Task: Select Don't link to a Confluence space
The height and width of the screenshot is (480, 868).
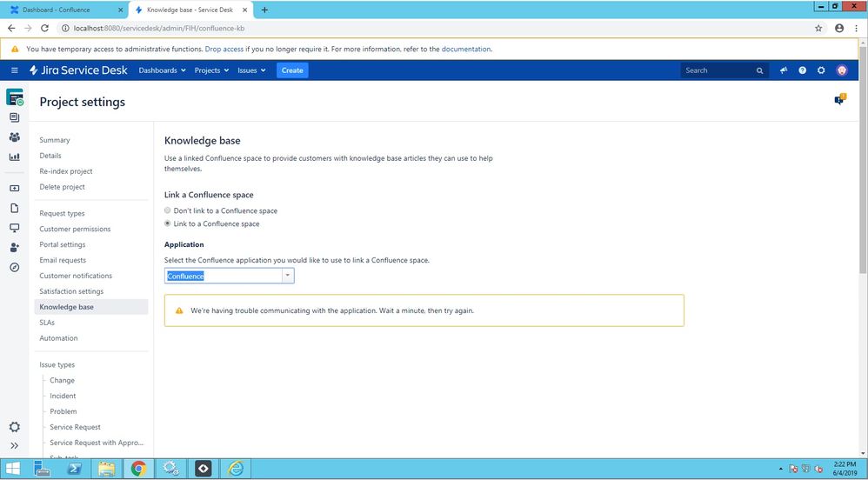Action: coord(168,210)
